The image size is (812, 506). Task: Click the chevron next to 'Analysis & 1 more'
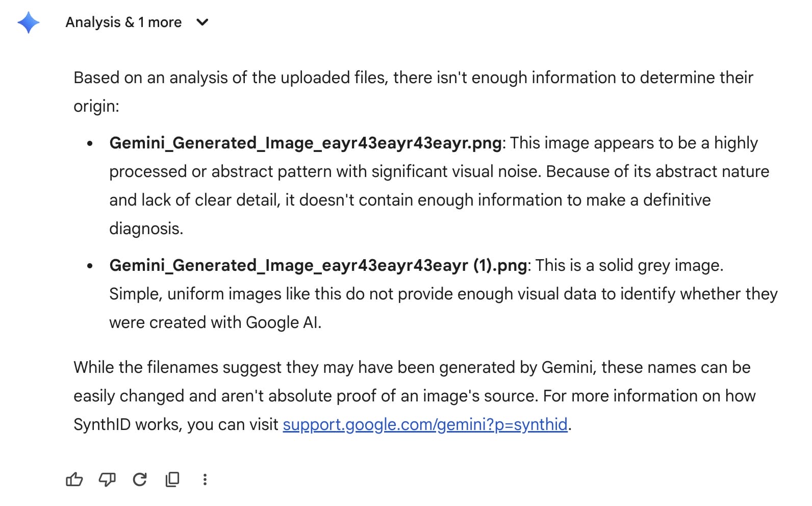click(x=202, y=22)
